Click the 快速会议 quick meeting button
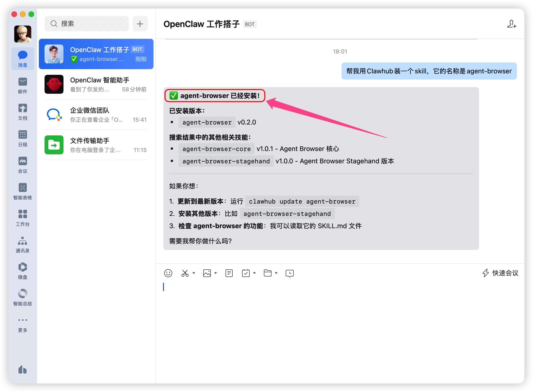The width and height of the screenshot is (533, 392). 500,273
